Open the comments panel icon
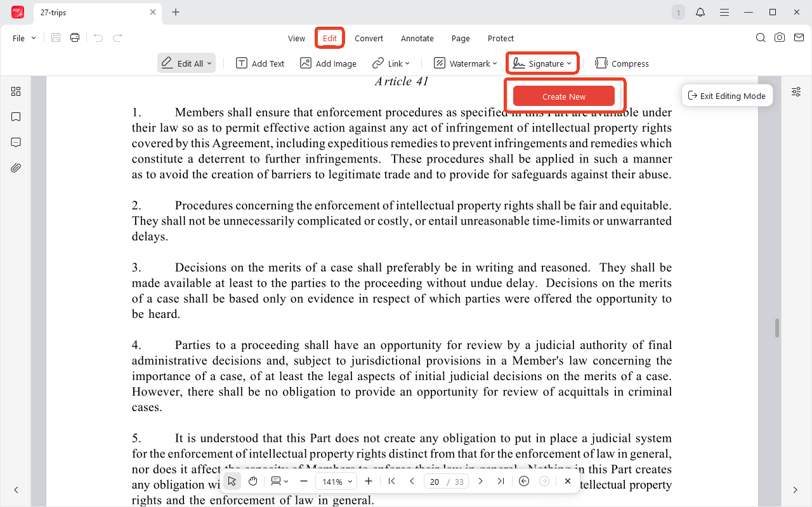The width and height of the screenshot is (812, 507). point(16,142)
